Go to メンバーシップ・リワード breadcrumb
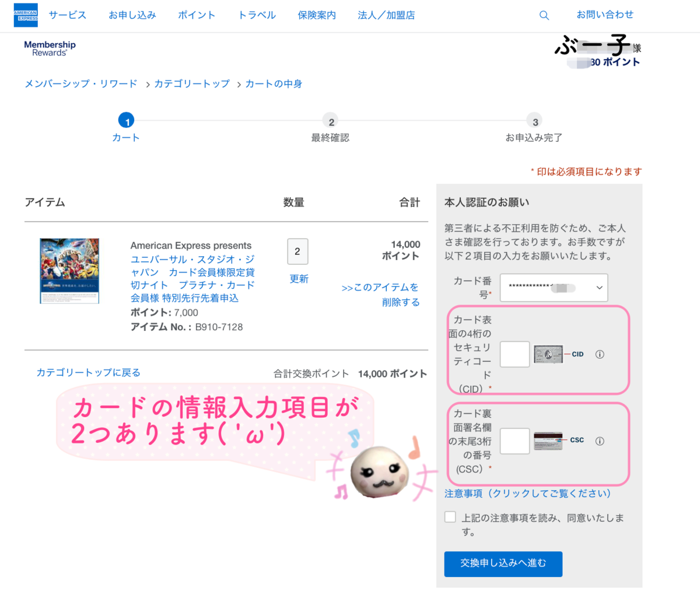Viewport: 700px width, 601px height. point(81,83)
